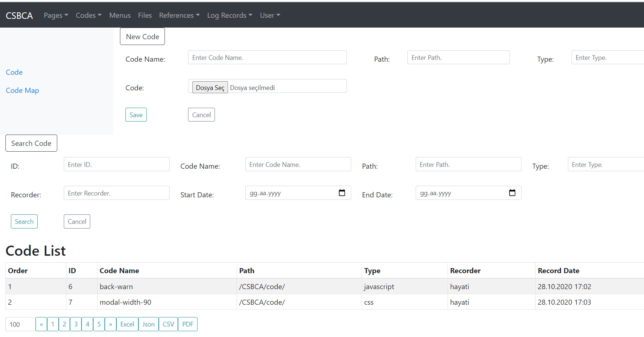This screenshot has height=337, width=644.
Task: Expand the Pages dropdown menu
Action: (56, 15)
